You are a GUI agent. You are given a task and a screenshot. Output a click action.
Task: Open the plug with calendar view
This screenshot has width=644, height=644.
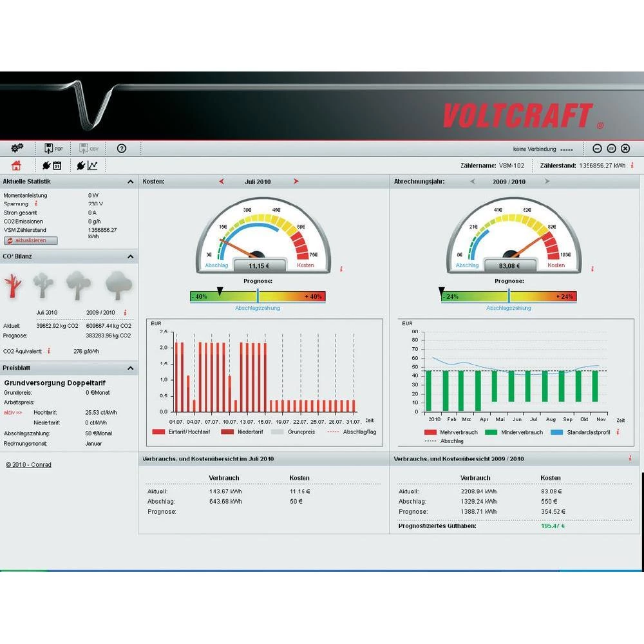coord(52,166)
